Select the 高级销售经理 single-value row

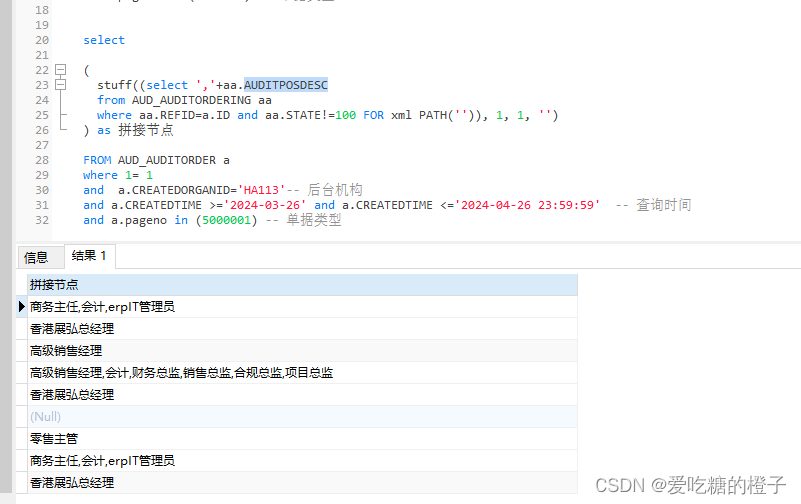point(302,351)
